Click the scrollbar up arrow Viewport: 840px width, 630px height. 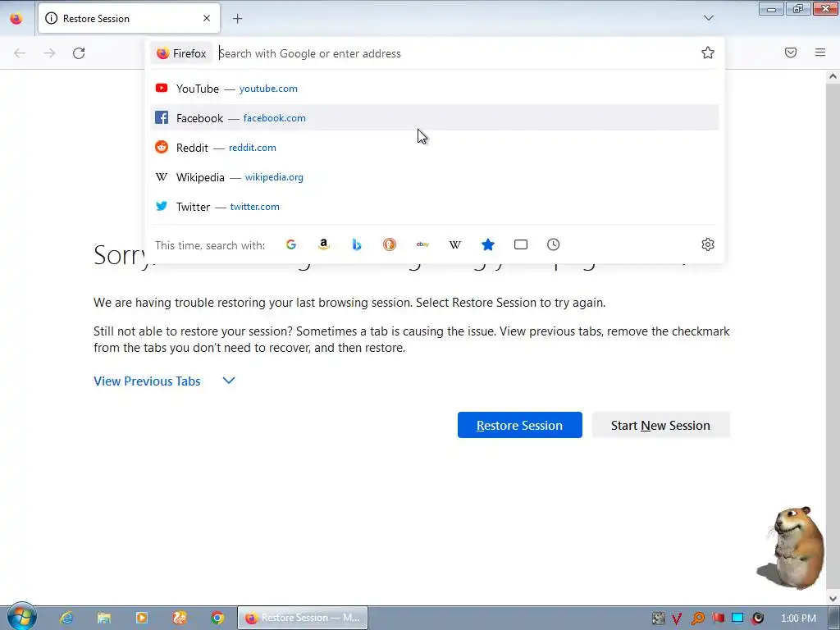click(x=833, y=76)
